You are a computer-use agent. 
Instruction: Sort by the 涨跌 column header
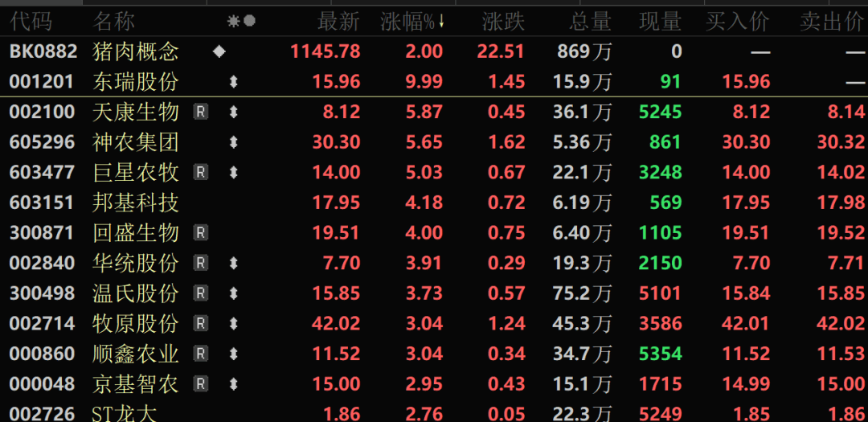click(503, 23)
